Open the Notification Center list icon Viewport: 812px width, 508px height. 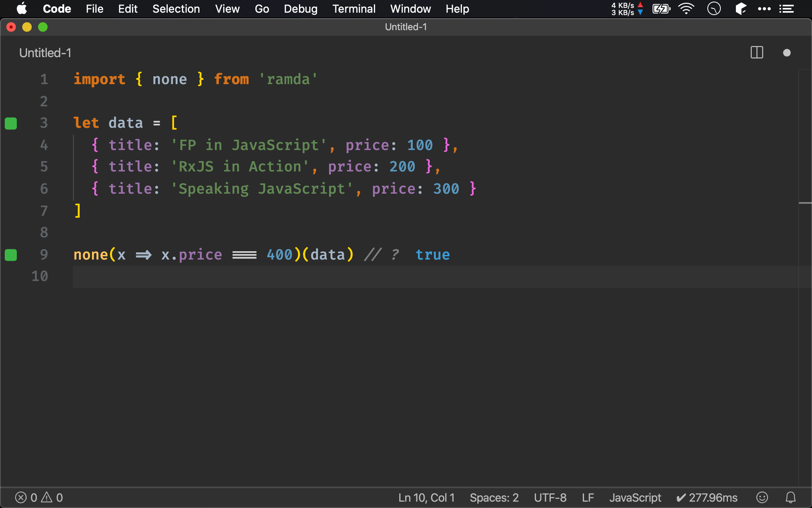pos(786,9)
